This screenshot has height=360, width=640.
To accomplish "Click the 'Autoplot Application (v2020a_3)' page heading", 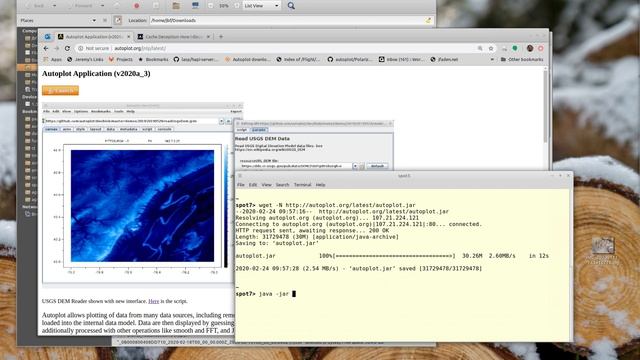I will click(x=96, y=73).
